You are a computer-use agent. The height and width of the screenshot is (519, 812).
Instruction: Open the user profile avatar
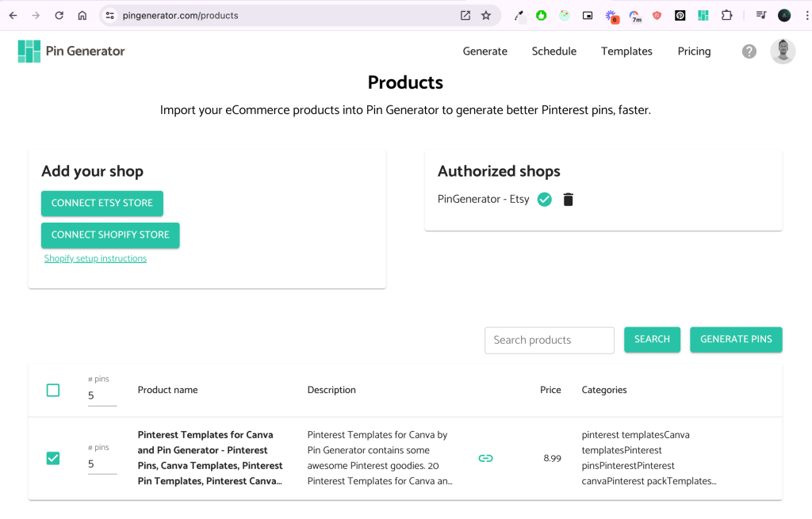782,52
